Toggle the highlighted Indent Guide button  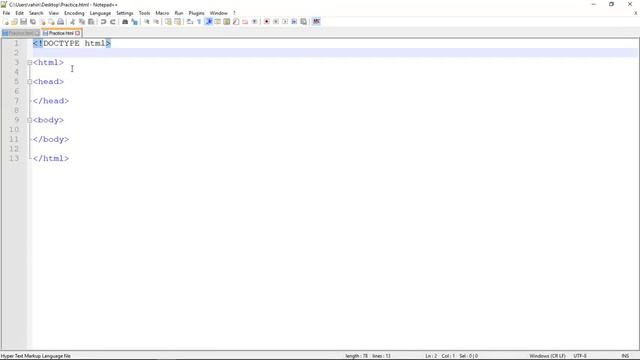coord(208,22)
